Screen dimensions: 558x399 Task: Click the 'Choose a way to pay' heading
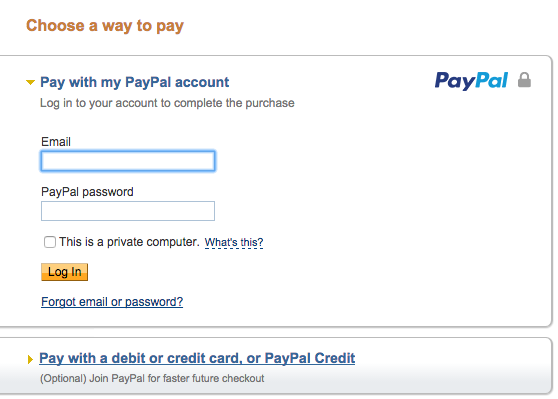(105, 26)
